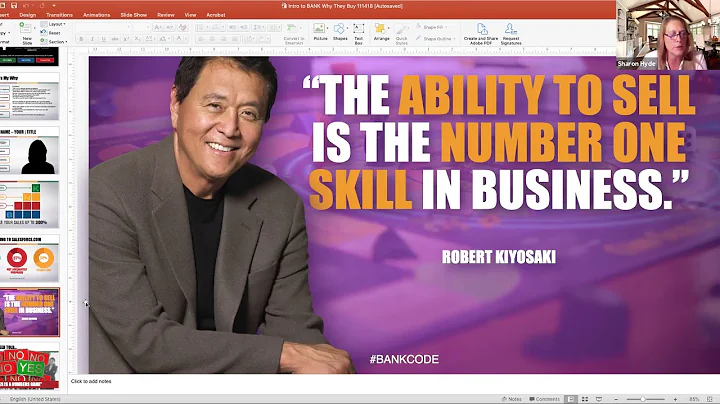Click the Redo arrow in the title bar
Image resolution: width=720 pixels, height=404 pixels.
pos(42,6)
